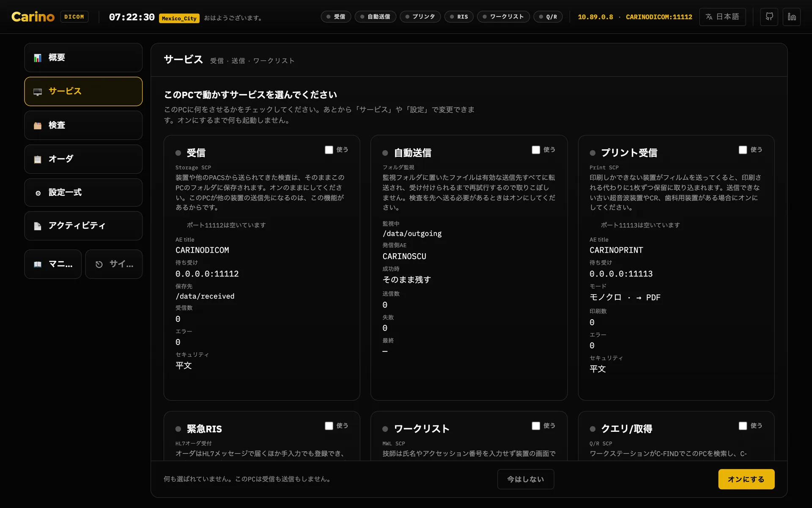Screen dimensions: 812x508
Task: Click the CARINOPRINT AE title
Action: pos(616,250)
